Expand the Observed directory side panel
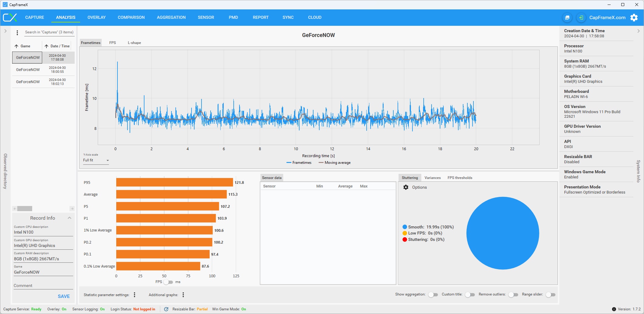The height and width of the screenshot is (314, 644). click(x=5, y=31)
